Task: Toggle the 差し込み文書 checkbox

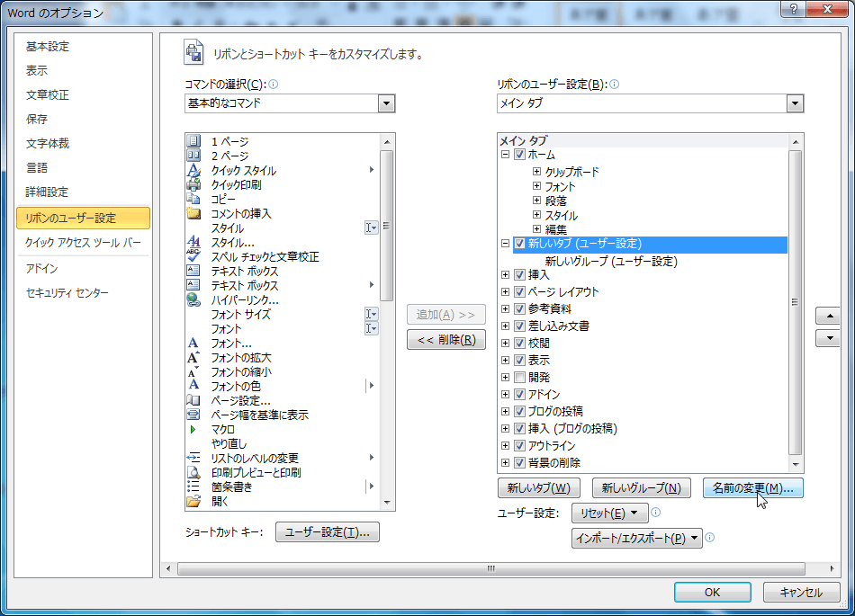Action: [519, 326]
